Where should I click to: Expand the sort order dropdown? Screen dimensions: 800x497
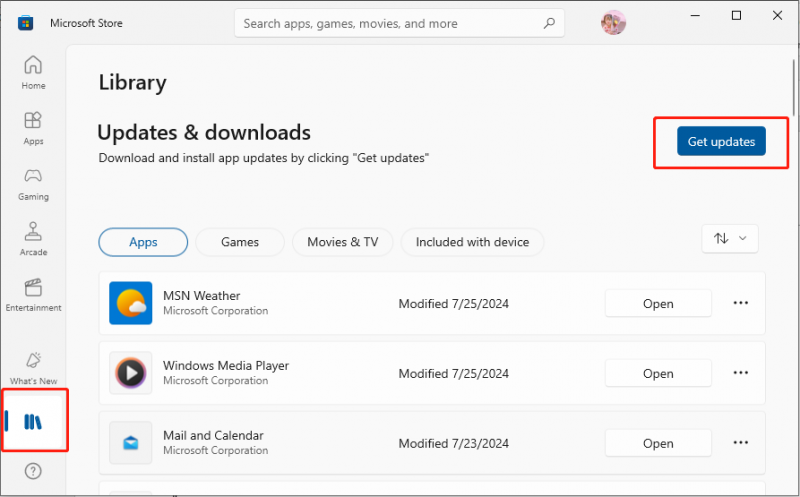(730, 238)
